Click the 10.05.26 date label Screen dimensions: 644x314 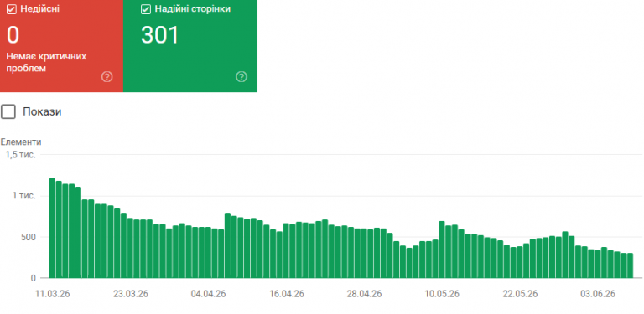pos(442,294)
